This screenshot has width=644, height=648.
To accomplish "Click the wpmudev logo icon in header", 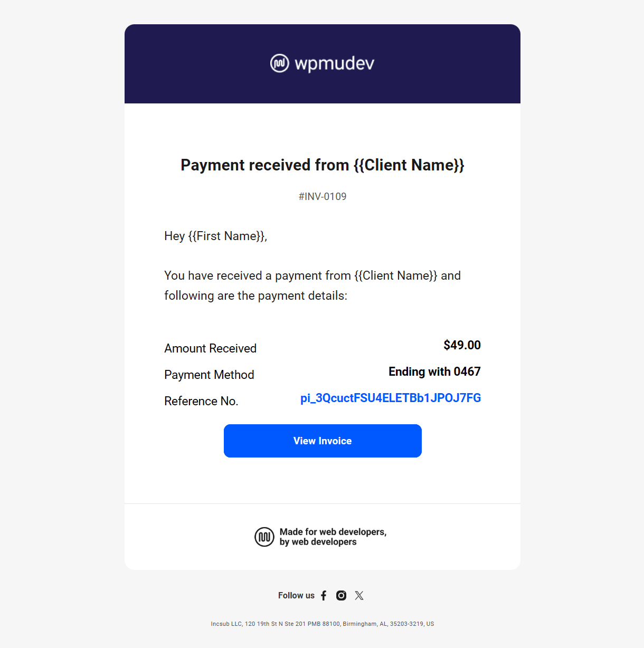I will (x=280, y=63).
